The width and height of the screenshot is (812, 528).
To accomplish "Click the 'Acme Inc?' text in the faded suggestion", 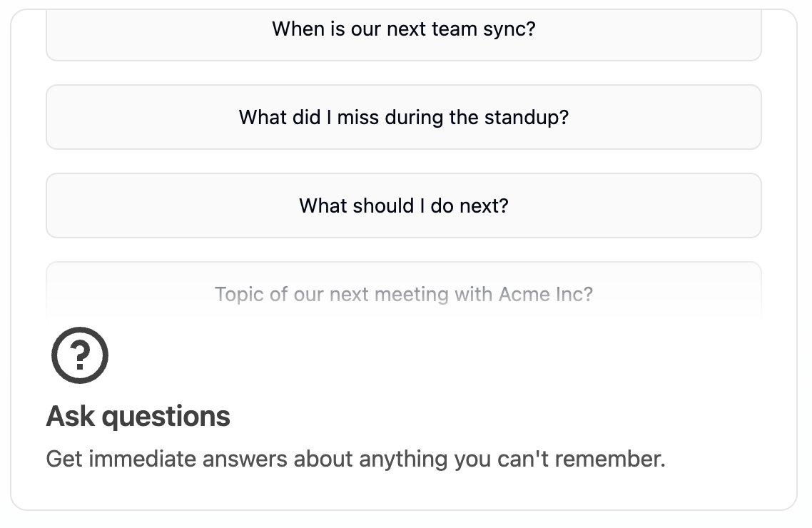I will 546,294.
